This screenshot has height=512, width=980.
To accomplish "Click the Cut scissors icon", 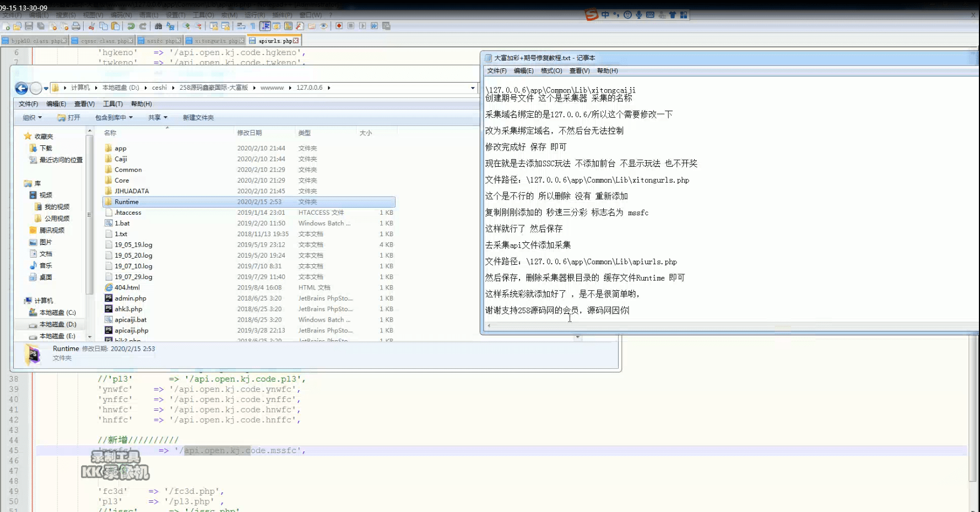I will click(91, 26).
